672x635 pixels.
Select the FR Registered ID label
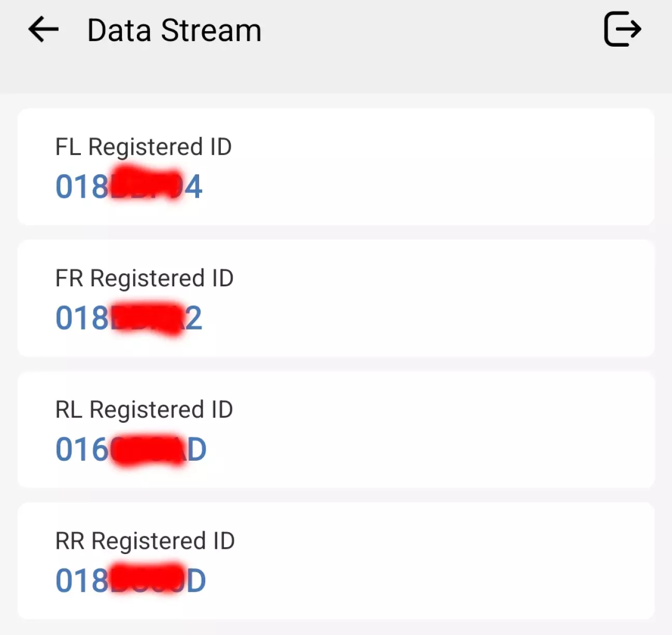(144, 278)
